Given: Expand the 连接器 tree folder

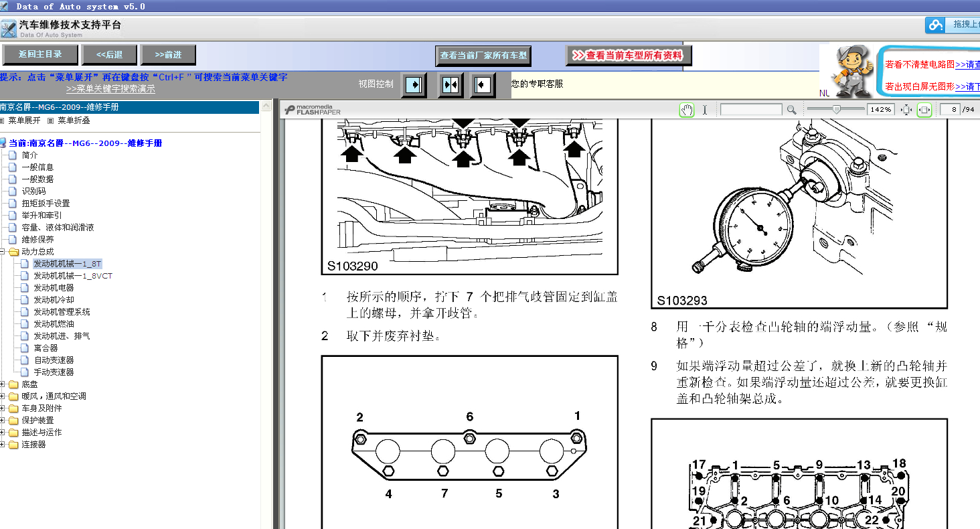Looking at the screenshot, I should coord(3,445).
